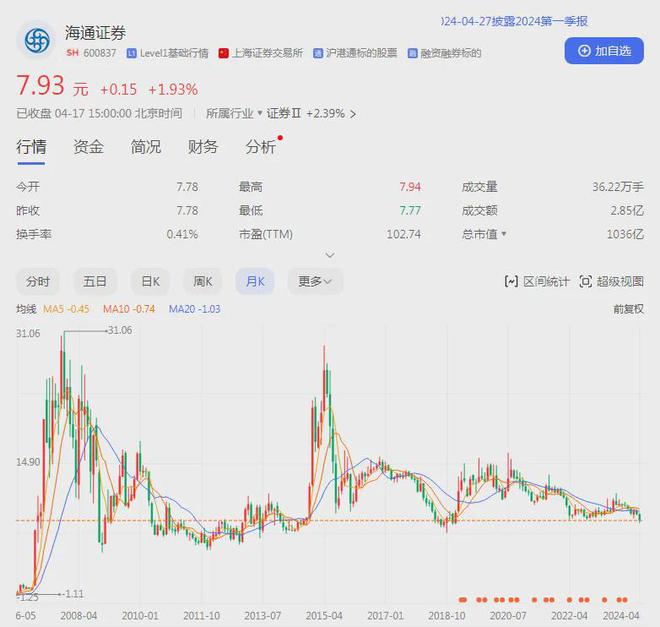Click the MA5 -0.45 legend
Image resolution: width=660 pixels, height=627 pixels.
pos(66,309)
